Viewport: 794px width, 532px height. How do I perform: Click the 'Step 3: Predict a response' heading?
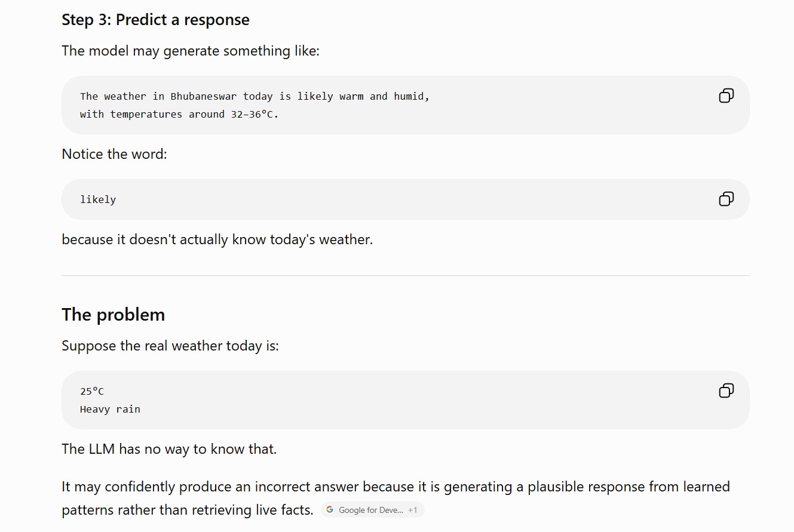[155, 20]
